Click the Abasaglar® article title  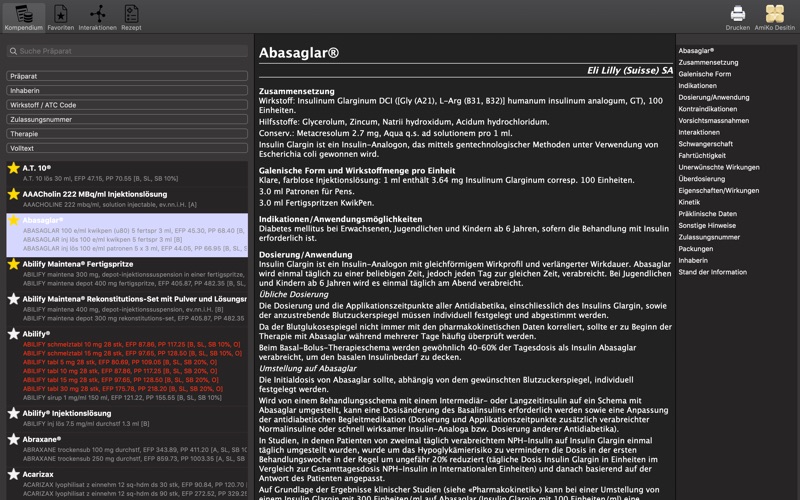[x=298, y=53]
